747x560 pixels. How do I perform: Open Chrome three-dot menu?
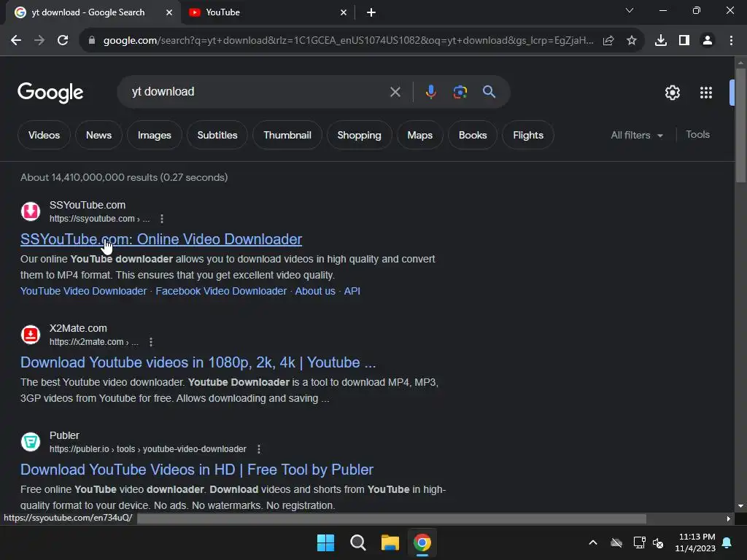coord(731,41)
